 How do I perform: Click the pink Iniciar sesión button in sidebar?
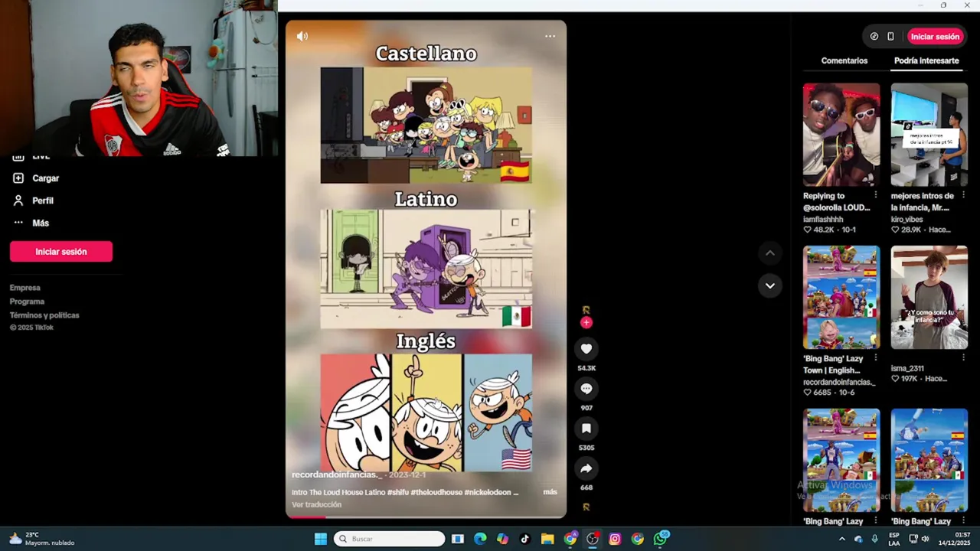(x=61, y=252)
